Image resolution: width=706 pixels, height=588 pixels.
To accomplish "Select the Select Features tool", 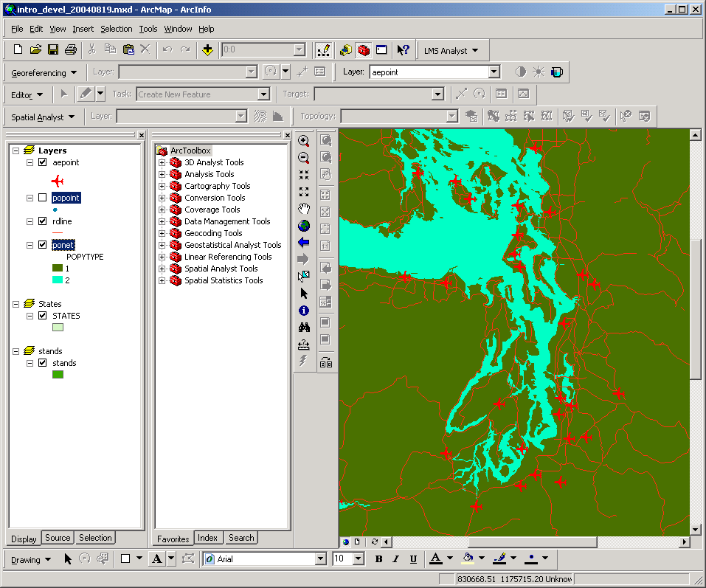I will pyautogui.click(x=303, y=275).
